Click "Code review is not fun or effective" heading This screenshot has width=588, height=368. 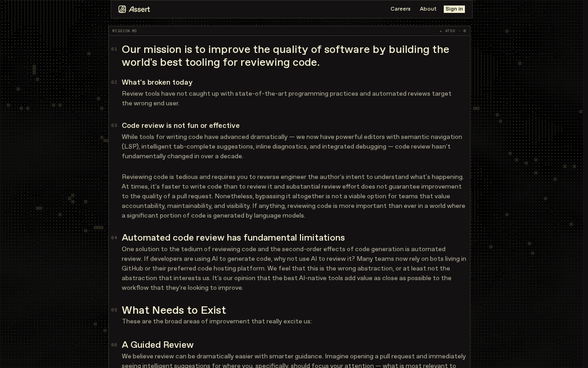click(x=181, y=126)
